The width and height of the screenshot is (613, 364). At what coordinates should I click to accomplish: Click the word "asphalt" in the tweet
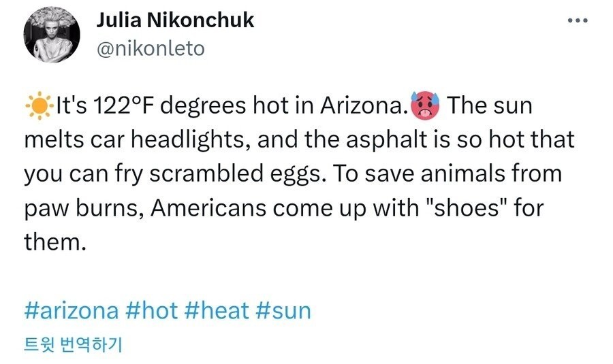380,141
